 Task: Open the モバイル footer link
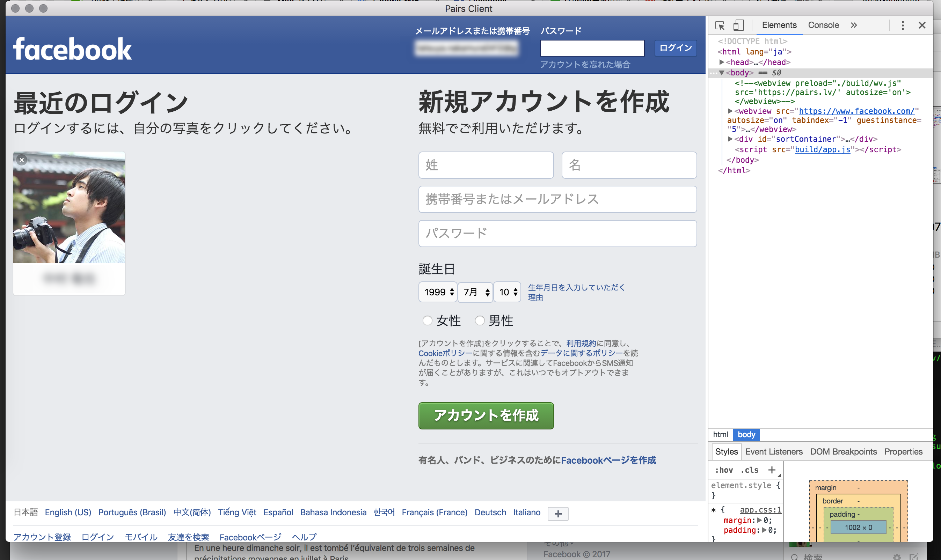pos(141,537)
